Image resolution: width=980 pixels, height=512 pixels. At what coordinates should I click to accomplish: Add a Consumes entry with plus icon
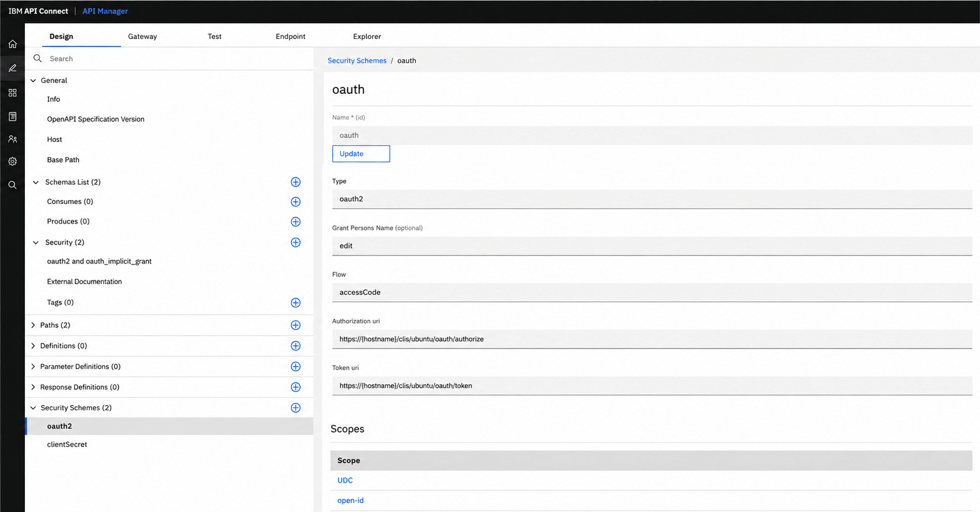(295, 202)
